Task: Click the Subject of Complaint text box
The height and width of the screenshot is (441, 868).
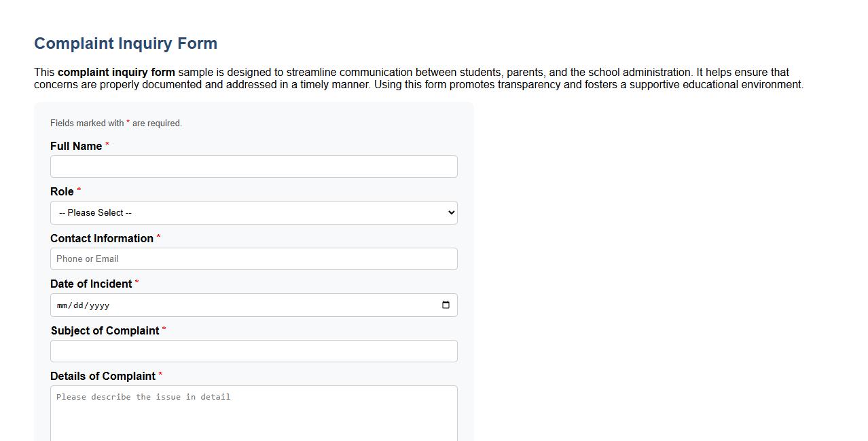Action: [253, 351]
